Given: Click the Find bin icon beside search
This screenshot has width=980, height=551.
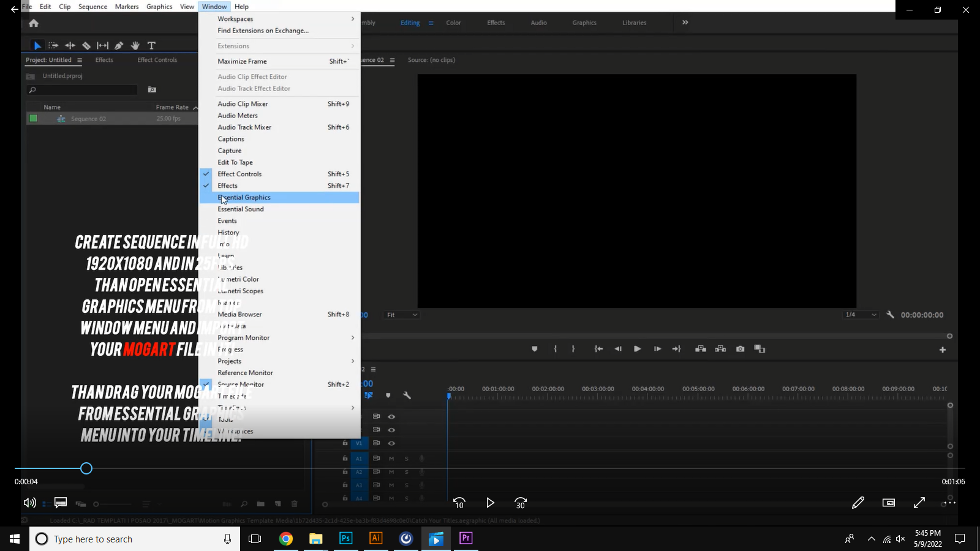Looking at the screenshot, I should click(x=152, y=89).
